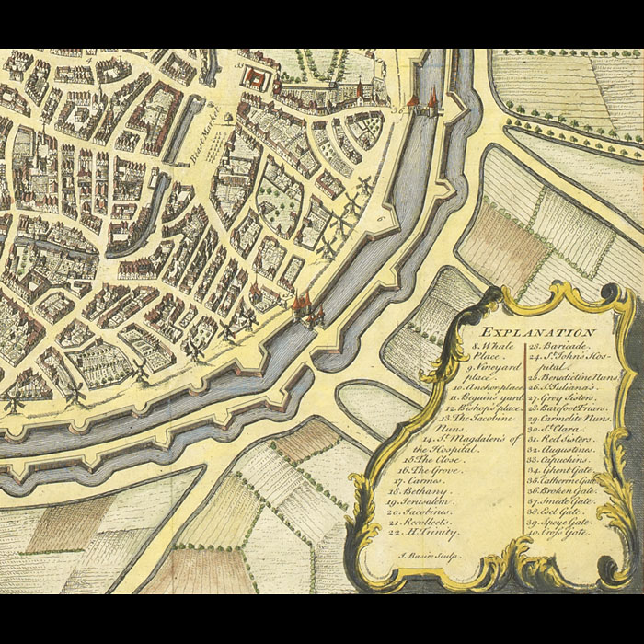Click legend entry "10. Anchor place"
The width and height of the screenshot is (644, 644).
(489, 387)
